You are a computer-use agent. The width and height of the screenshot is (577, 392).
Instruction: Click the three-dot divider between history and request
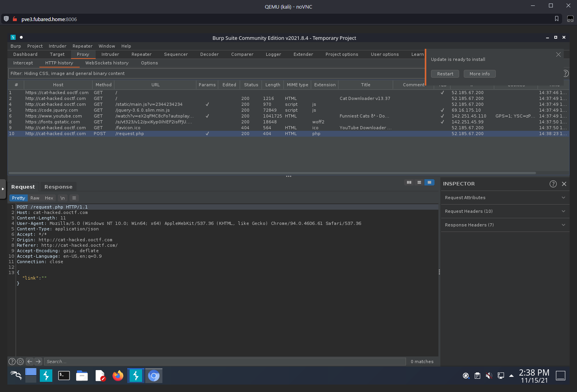(x=288, y=176)
